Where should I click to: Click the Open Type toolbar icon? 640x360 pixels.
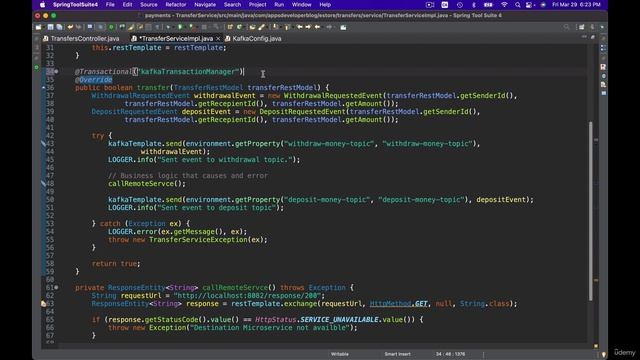(252, 27)
